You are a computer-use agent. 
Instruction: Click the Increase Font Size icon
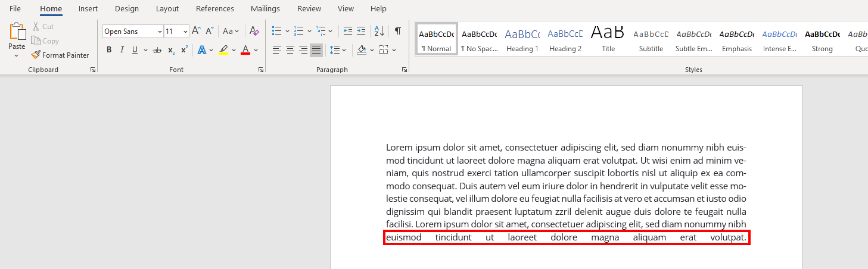(196, 31)
